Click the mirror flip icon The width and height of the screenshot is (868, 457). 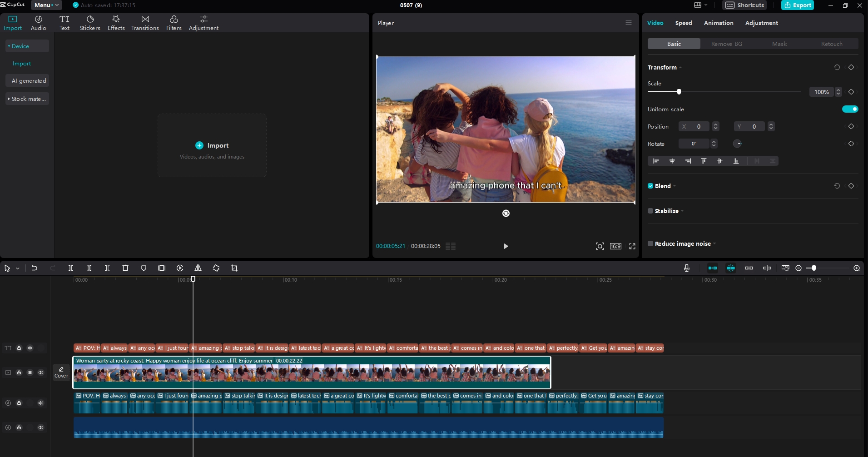click(198, 268)
